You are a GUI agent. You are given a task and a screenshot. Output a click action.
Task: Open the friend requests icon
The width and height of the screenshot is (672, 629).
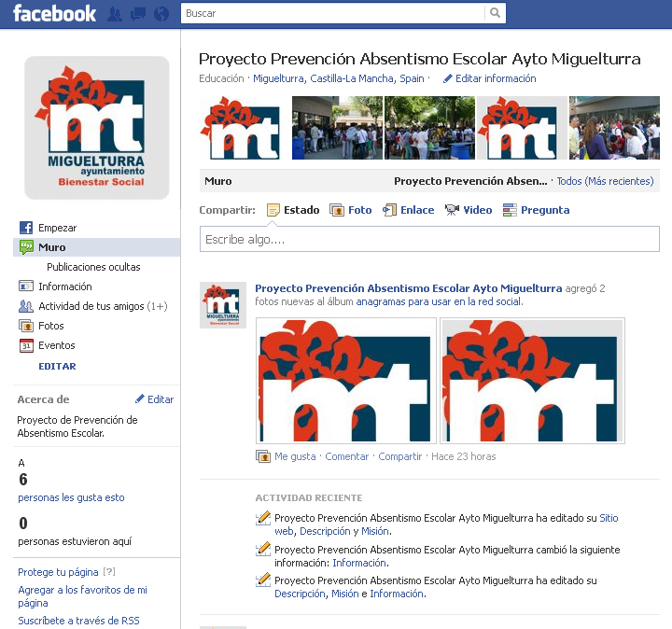click(x=115, y=14)
